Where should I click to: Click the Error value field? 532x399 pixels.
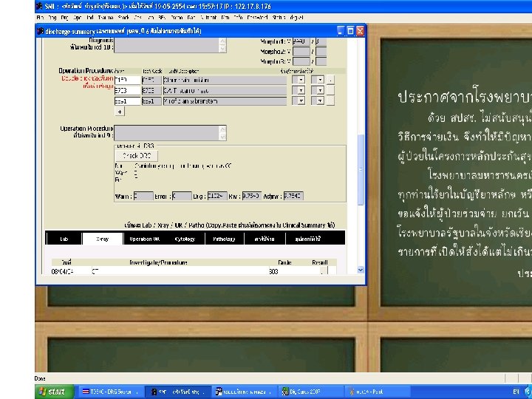pyautogui.click(x=182, y=196)
